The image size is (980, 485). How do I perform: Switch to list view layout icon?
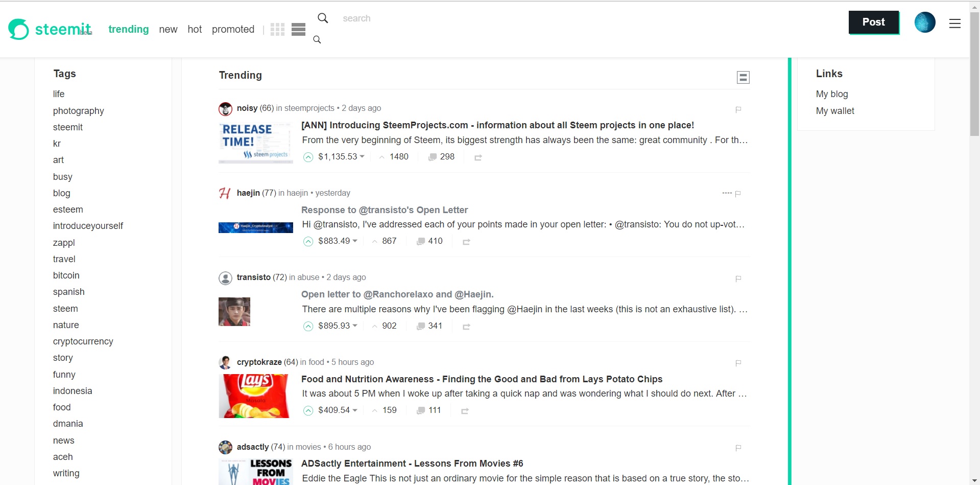298,30
